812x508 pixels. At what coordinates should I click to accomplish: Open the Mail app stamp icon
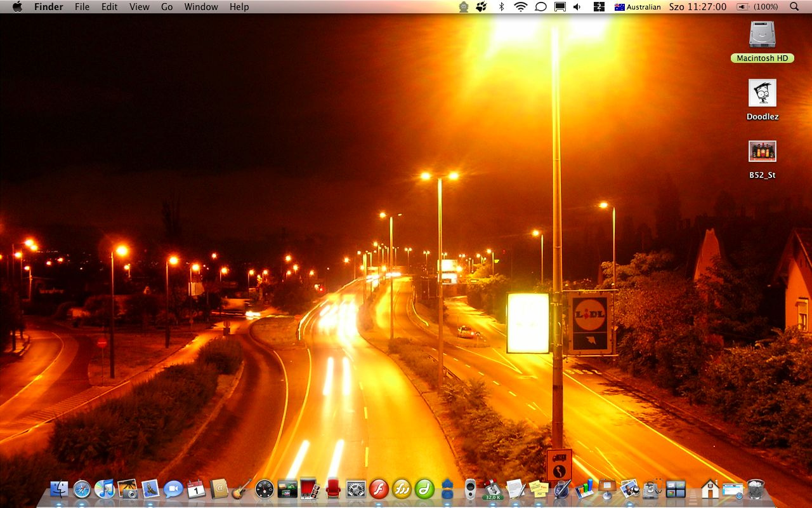tap(150, 488)
